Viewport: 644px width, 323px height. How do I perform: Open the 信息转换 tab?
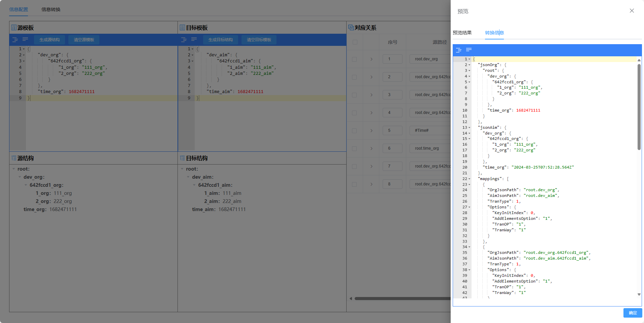(51, 9)
